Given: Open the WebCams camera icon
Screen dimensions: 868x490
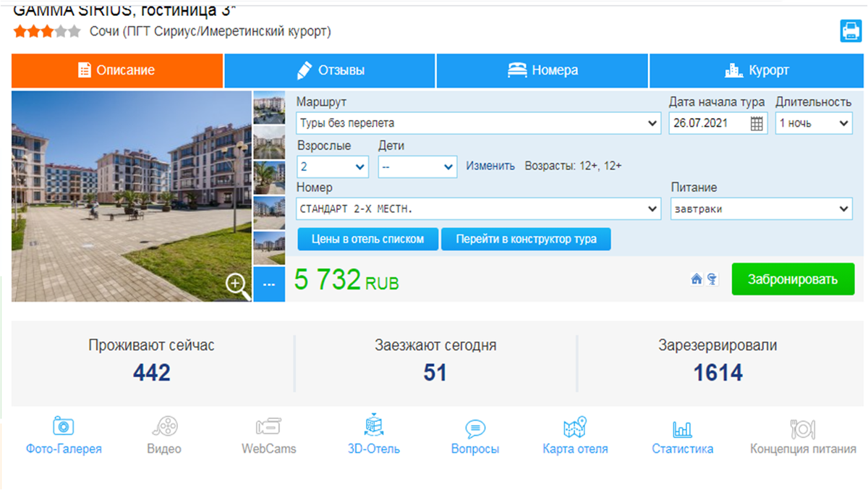Looking at the screenshot, I should coord(268,426).
